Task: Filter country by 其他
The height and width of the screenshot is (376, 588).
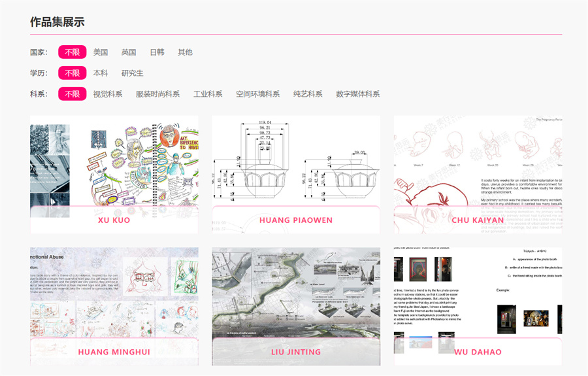Action: [186, 52]
